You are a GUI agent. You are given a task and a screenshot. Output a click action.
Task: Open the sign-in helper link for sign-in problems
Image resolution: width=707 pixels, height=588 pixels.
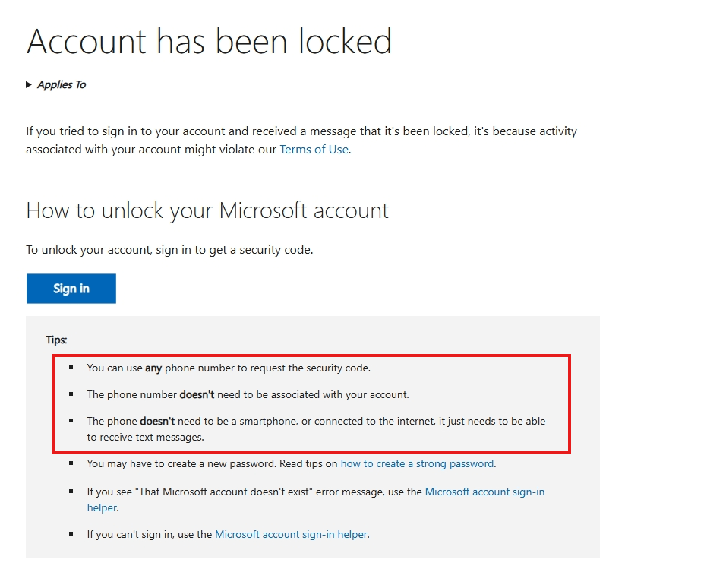tap(291, 534)
